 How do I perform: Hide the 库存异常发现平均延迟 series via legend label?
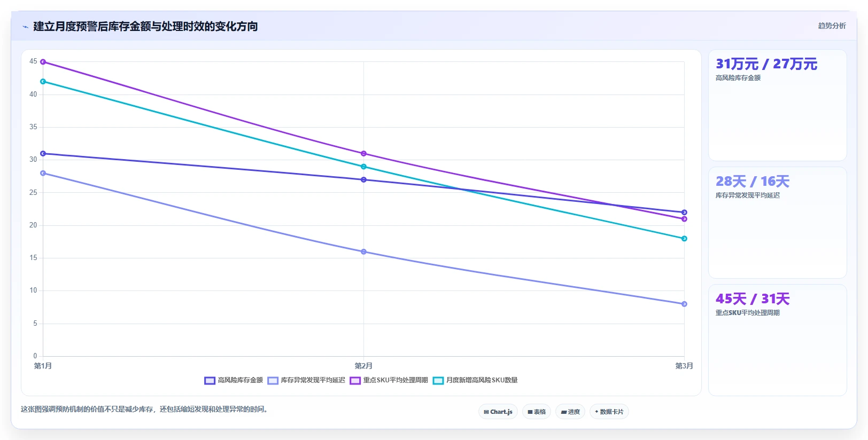(x=313, y=380)
